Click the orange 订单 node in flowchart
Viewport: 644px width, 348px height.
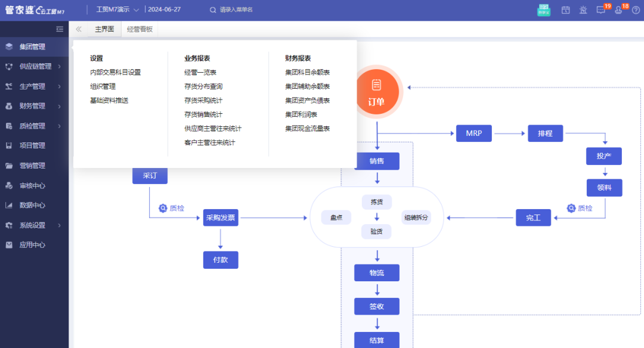tap(377, 91)
